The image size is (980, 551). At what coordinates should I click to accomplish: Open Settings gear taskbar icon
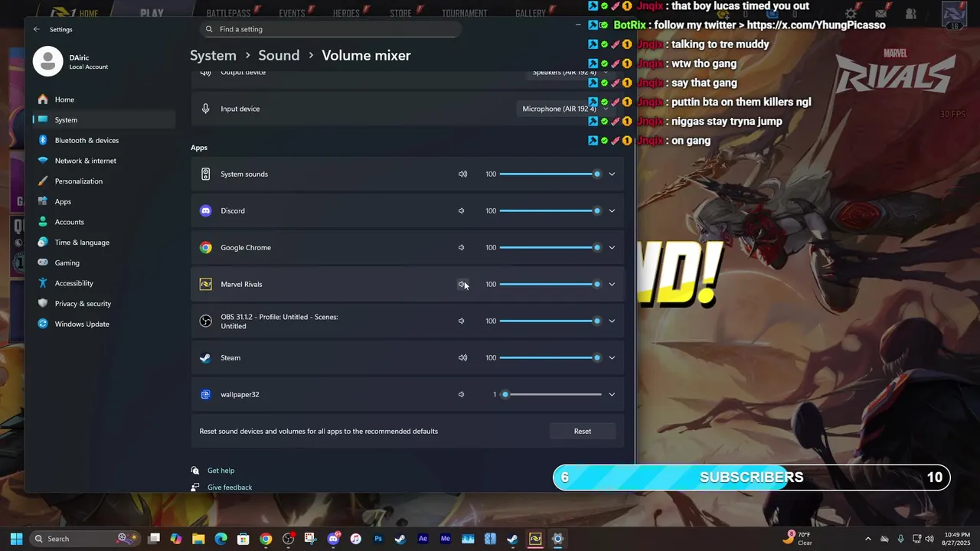[557, 539]
